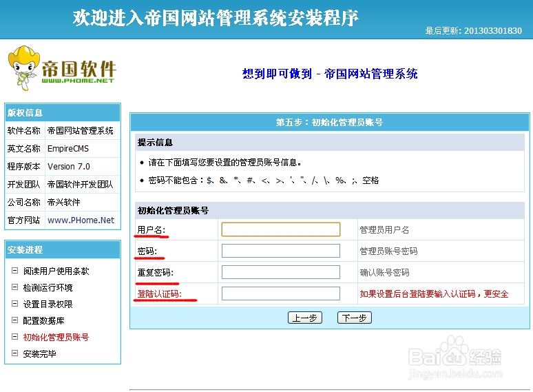
Task: Click the minus icon beside 初始化管理员账号
Action: coord(14,337)
